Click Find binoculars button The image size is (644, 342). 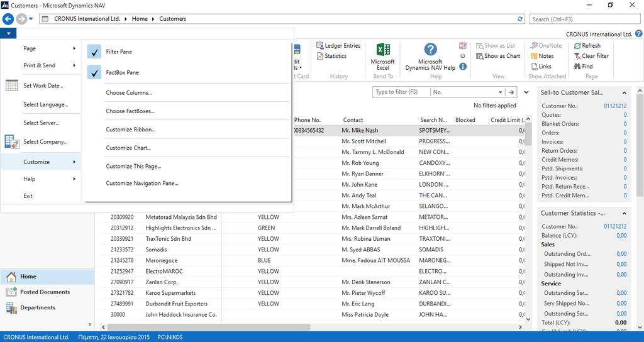[x=583, y=67]
